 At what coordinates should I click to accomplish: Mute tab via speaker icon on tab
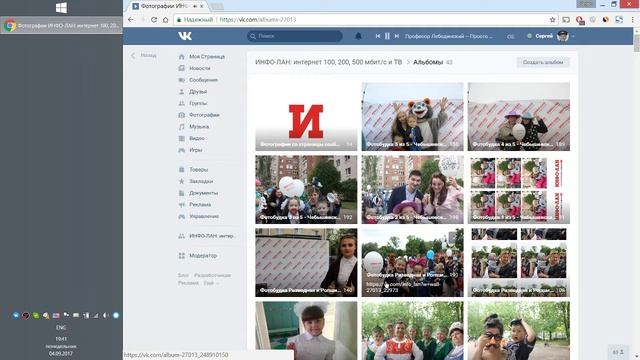[x=195, y=7]
